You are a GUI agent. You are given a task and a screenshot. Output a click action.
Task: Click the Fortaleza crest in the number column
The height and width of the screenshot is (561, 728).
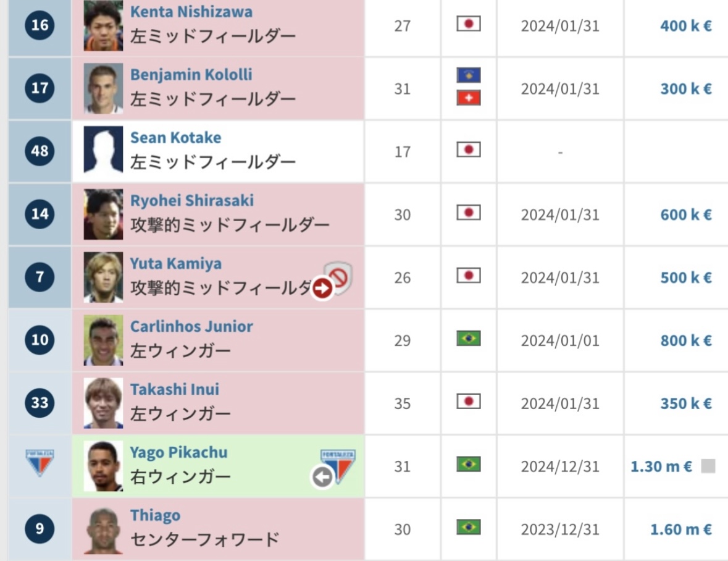40,463
